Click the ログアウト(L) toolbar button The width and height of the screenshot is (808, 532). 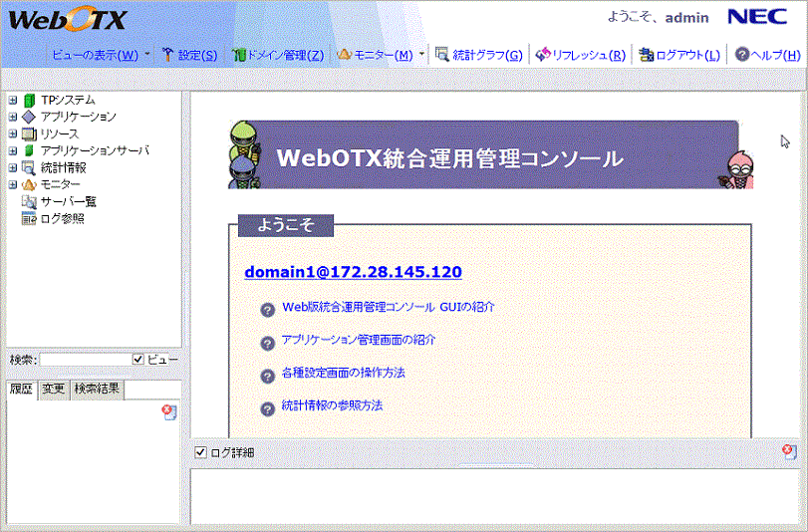(679, 55)
